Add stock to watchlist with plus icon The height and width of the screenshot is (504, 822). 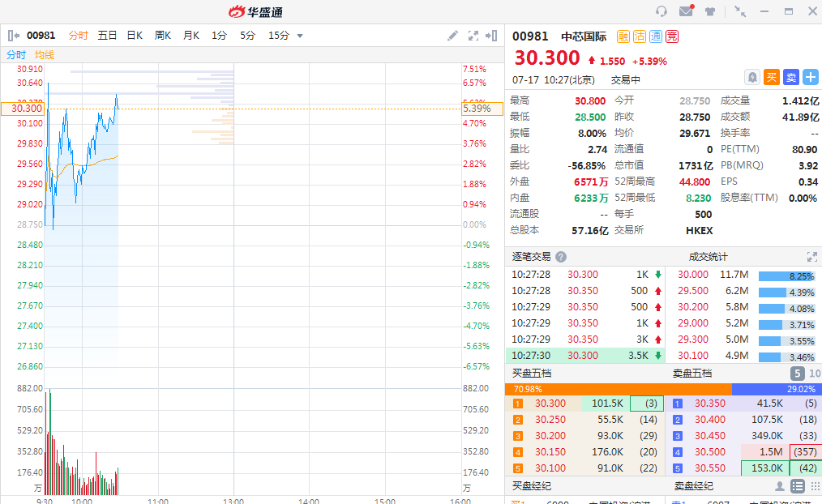tap(811, 77)
